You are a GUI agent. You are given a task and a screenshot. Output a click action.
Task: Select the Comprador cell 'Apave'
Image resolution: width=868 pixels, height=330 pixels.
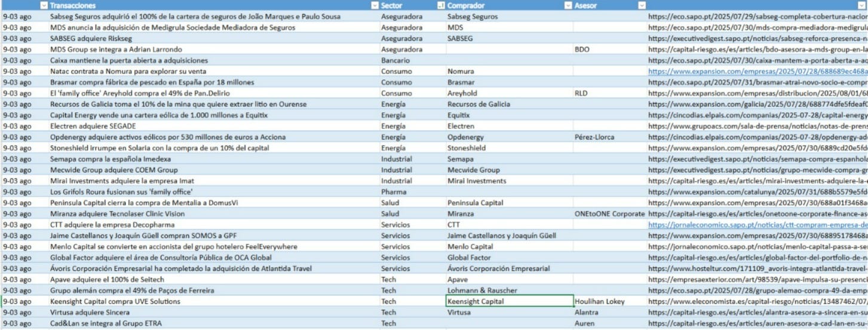point(510,280)
